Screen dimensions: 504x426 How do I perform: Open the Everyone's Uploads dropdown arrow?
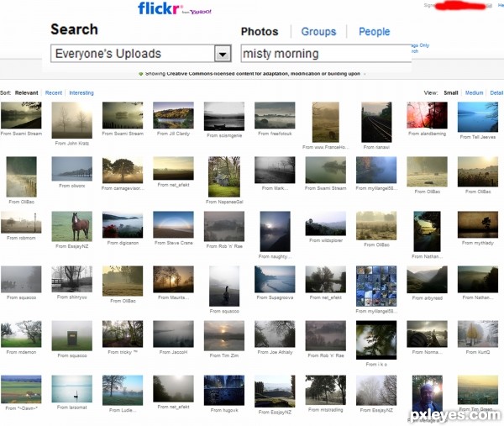[x=223, y=54]
